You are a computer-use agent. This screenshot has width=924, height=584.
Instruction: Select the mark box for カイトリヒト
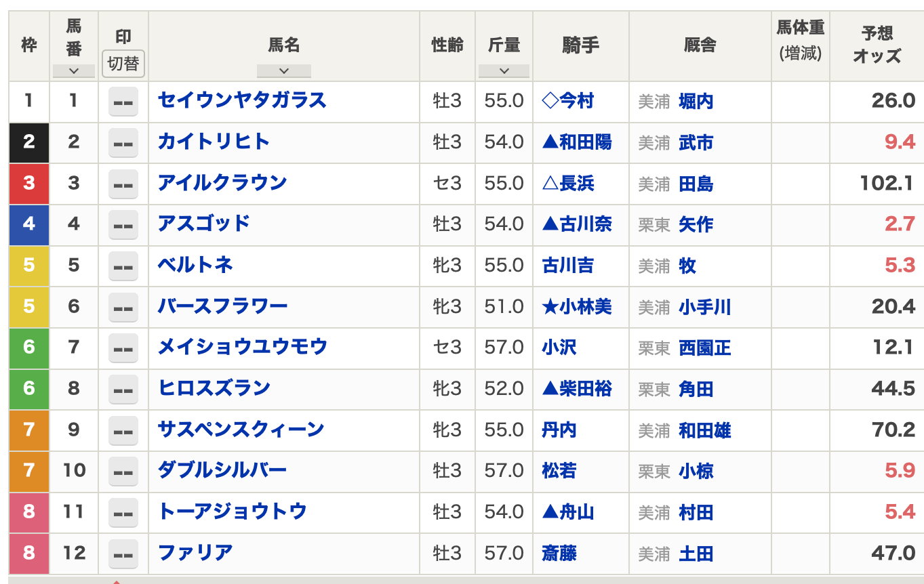pos(123,143)
